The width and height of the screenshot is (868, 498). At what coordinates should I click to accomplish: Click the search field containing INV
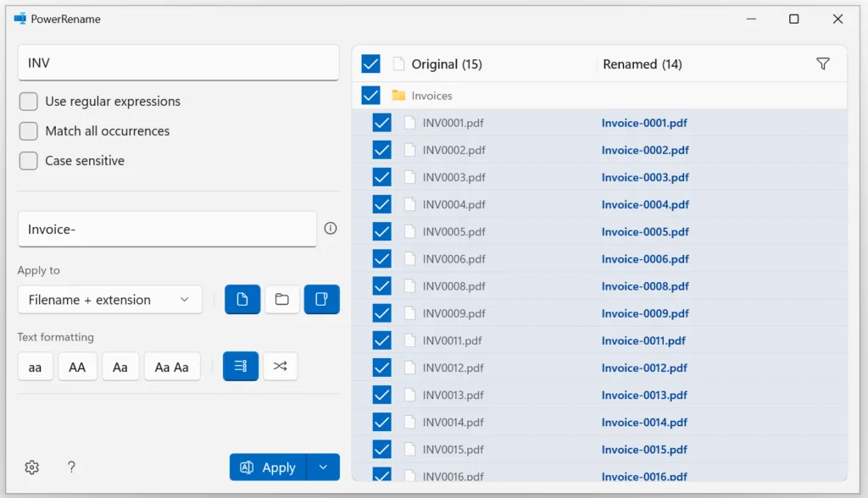click(178, 63)
